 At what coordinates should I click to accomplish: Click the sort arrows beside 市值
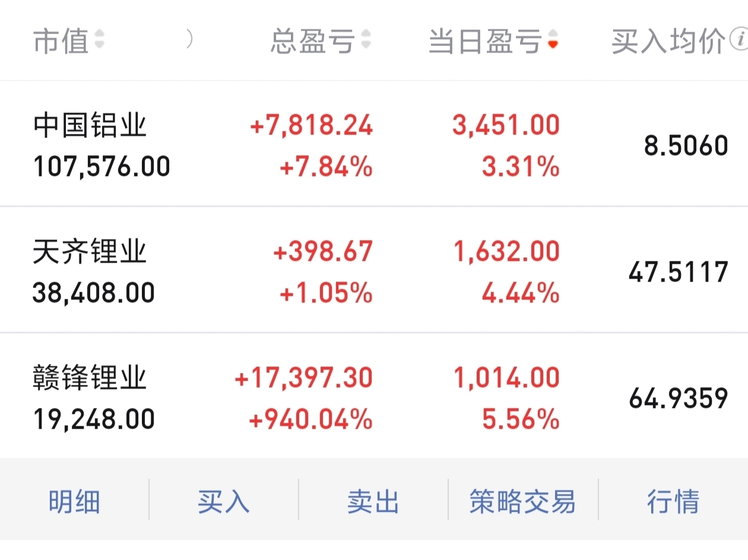pos(99,40)
